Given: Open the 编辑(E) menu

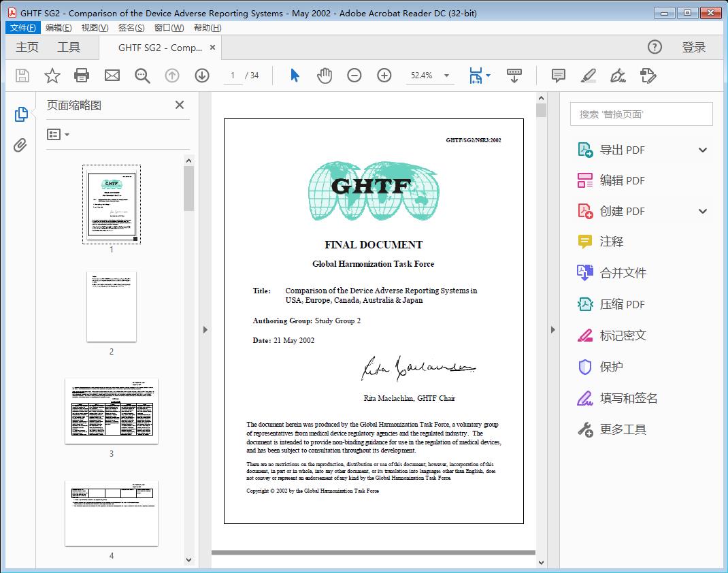Looking at the screenshot, I should click(59, 27).
